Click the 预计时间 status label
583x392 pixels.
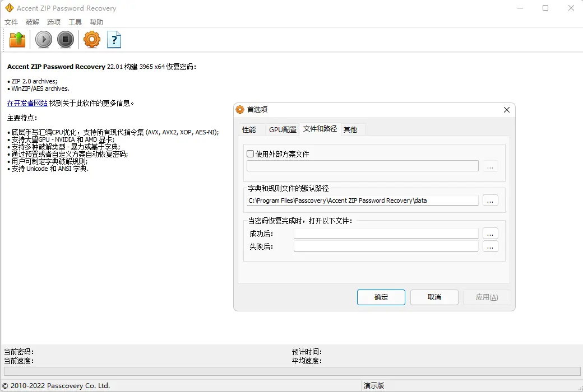pyautogui.click(x=307, y=352)
